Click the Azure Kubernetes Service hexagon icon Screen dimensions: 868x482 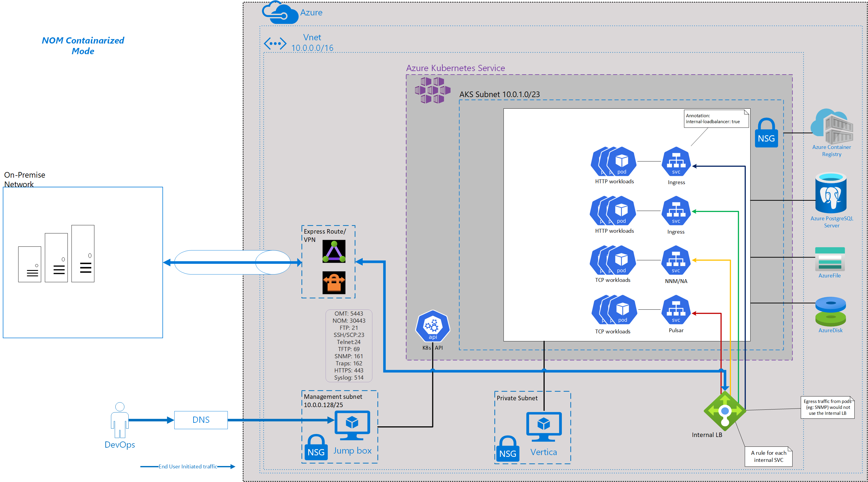point(434,89)
